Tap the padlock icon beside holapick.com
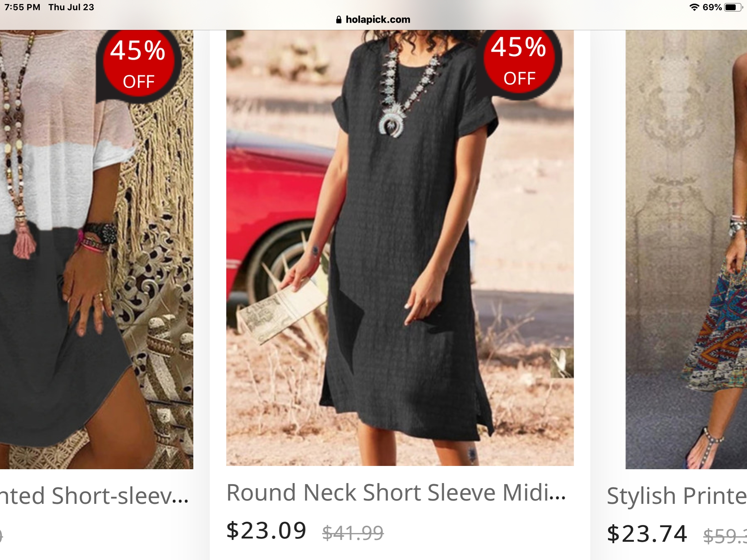Image resolution: width=747 pixels, height=560 pixels. click(x=339, y=20)
